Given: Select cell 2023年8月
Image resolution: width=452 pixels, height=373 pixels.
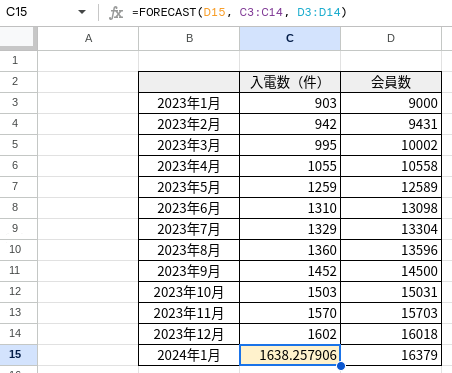Looking at the screenshot, I should (x=189, y=250).
